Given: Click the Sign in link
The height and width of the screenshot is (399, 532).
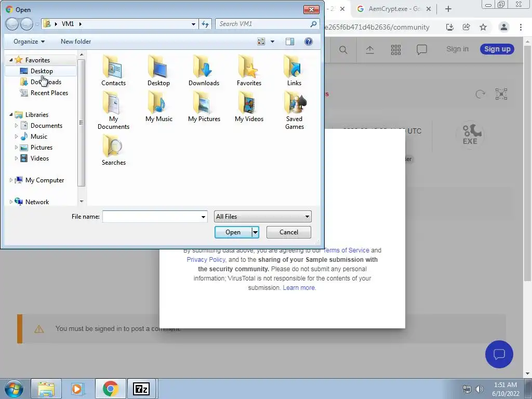Looking at the screenshot, I should click(457, 49).
